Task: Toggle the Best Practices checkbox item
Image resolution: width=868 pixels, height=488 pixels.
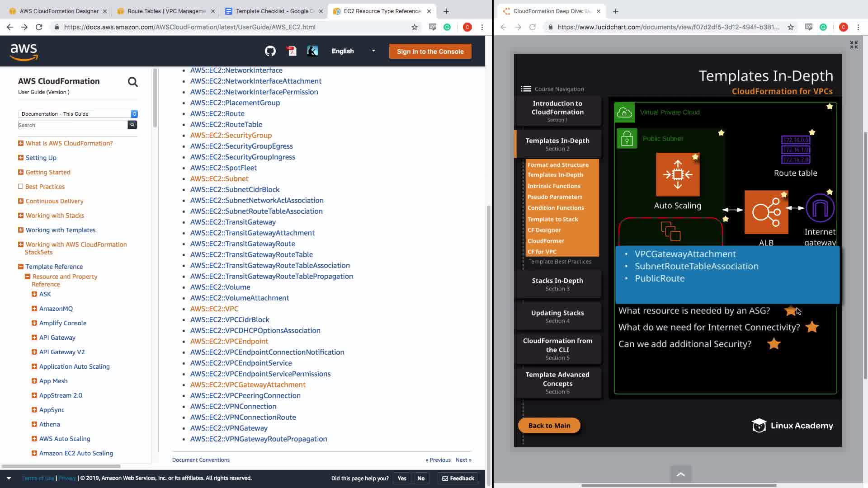Action: pyautogui.click(x=21, y=187)
